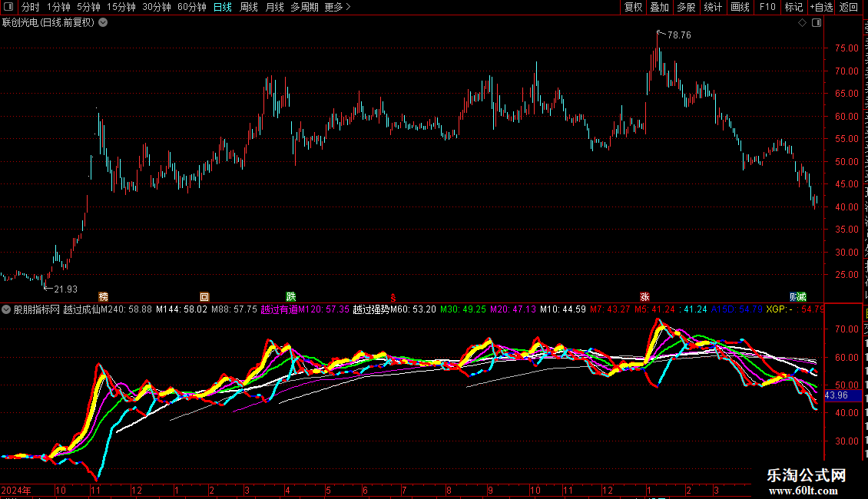
Task: Open F10 company information
Action: point(767,7)
